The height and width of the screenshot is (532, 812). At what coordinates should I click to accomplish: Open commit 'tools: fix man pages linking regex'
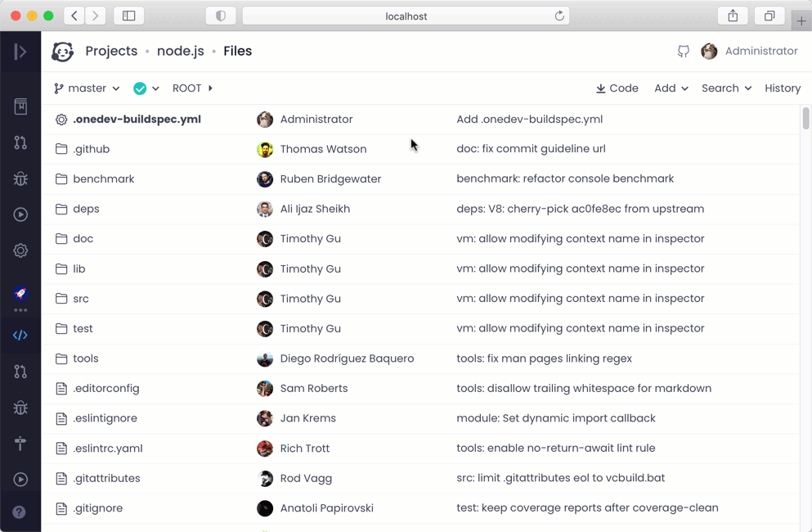(544, 358)
